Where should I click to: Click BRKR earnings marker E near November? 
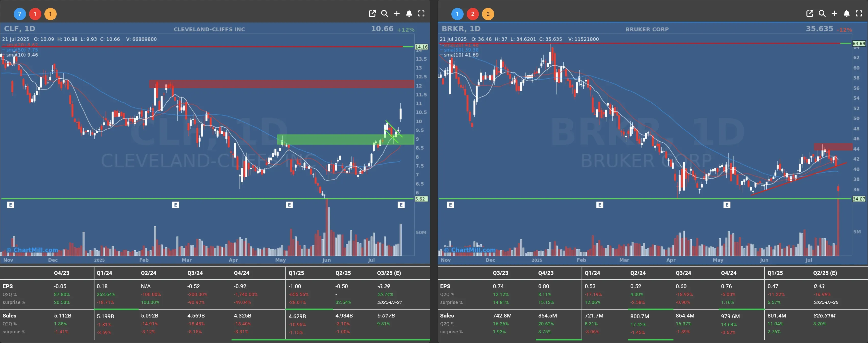tap(451, 204)
